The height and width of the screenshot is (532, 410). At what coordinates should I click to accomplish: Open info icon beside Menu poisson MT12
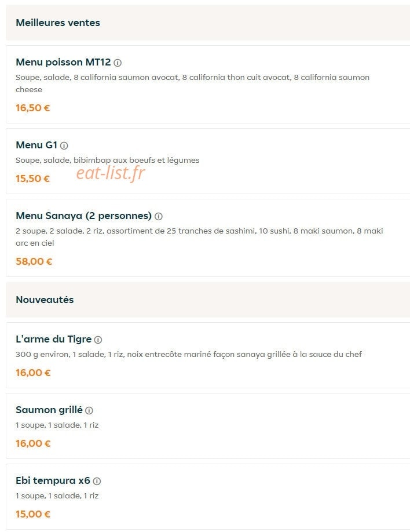[x=118, y=63]
